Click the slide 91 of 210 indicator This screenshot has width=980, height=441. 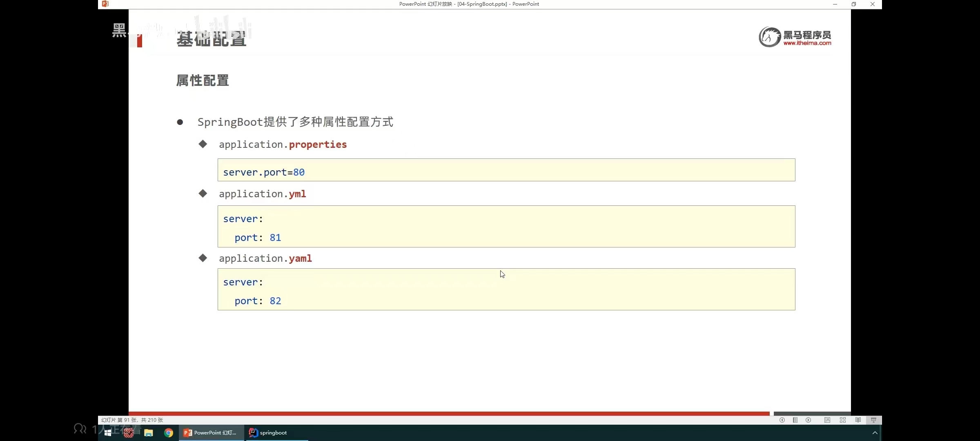(x=132, y=420)
